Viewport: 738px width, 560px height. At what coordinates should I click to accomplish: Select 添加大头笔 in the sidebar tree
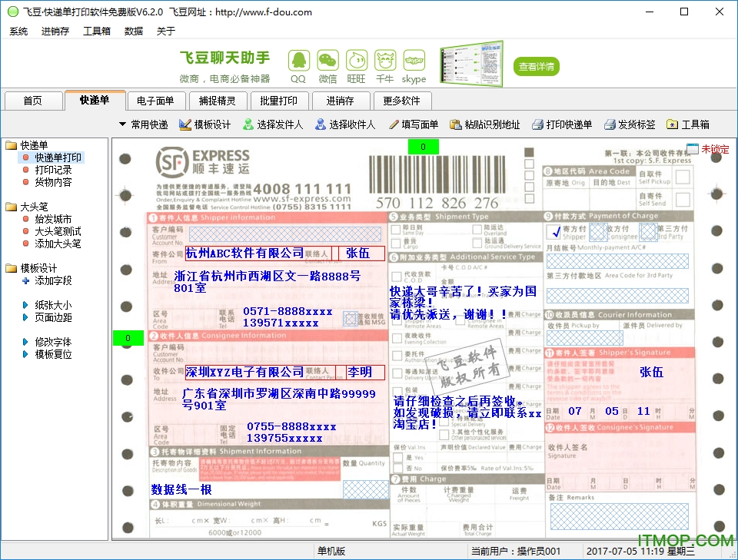[x=57, y=244]
